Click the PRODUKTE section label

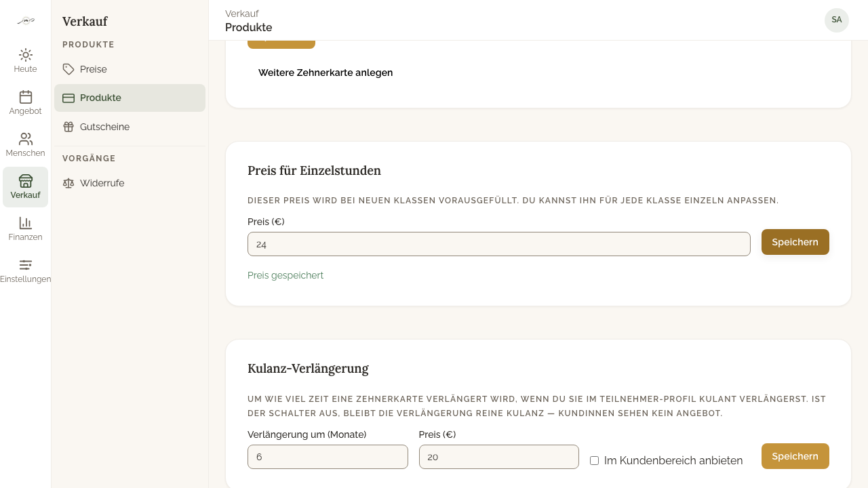pyautogui.click(x=88, y=45)
